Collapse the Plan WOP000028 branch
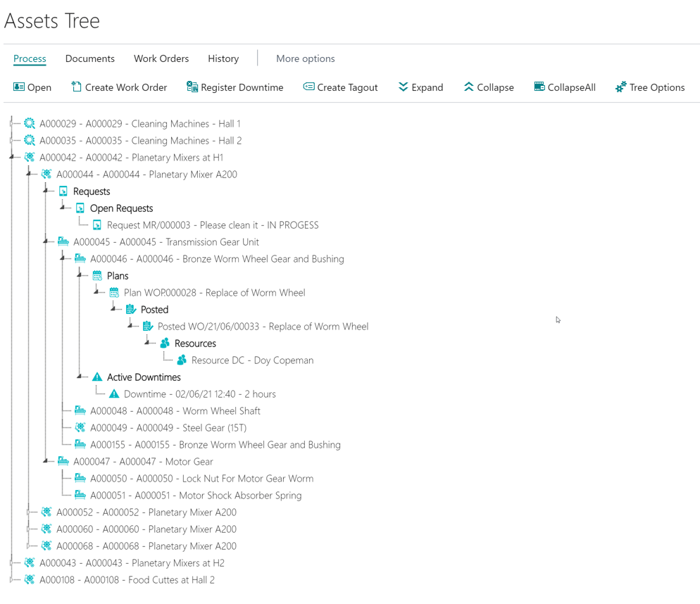Viewport: 700px width, 604px height. [x=96, y=292]
